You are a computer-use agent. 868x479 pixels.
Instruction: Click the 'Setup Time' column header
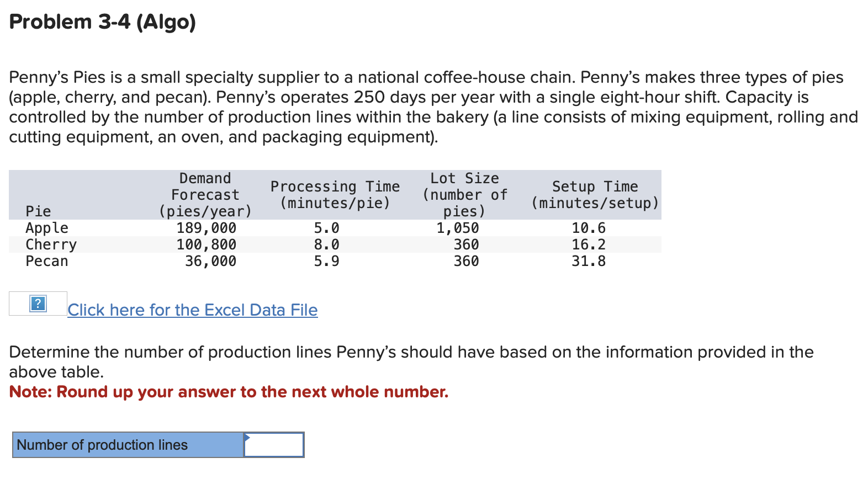[595, 195]
